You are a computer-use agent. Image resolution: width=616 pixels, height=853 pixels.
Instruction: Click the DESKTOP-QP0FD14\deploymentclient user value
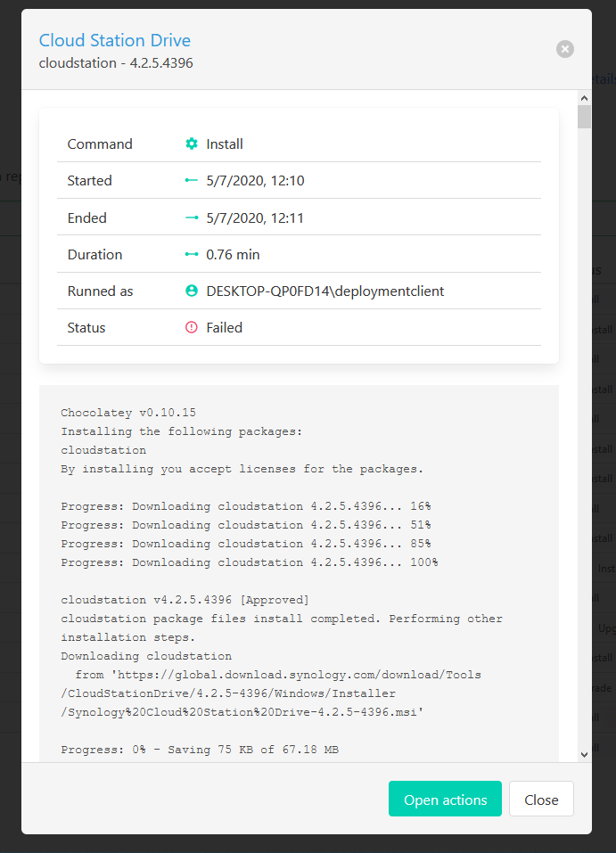point(324,291)
